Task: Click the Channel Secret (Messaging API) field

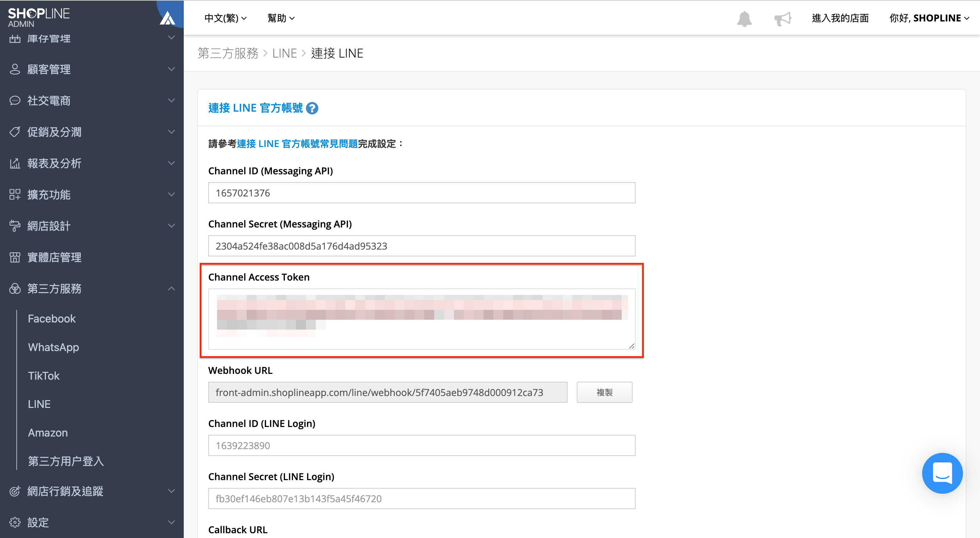Action: pos(422,246)
